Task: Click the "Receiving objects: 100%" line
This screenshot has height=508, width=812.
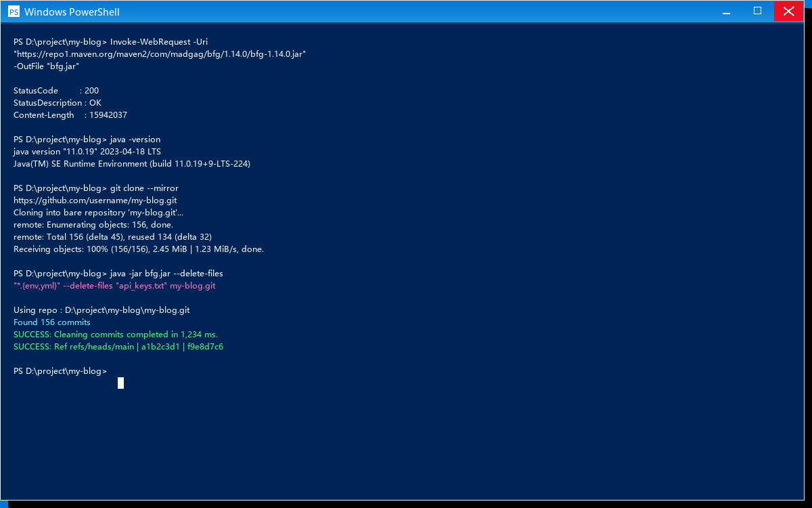Action: click(139, 249)
